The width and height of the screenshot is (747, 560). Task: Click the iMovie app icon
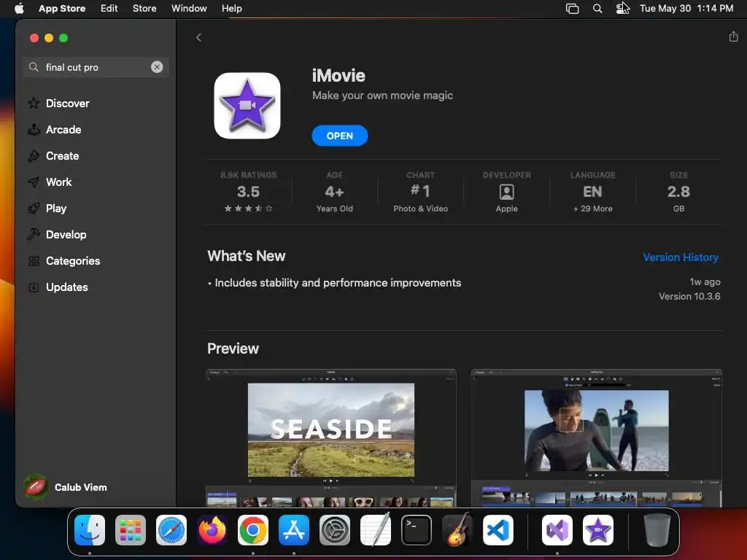tap(247, 106)
